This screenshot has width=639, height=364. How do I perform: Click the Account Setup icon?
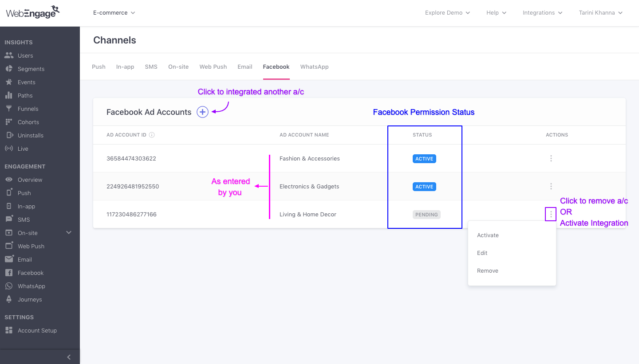pyautogui.click(x=9, y=330)
